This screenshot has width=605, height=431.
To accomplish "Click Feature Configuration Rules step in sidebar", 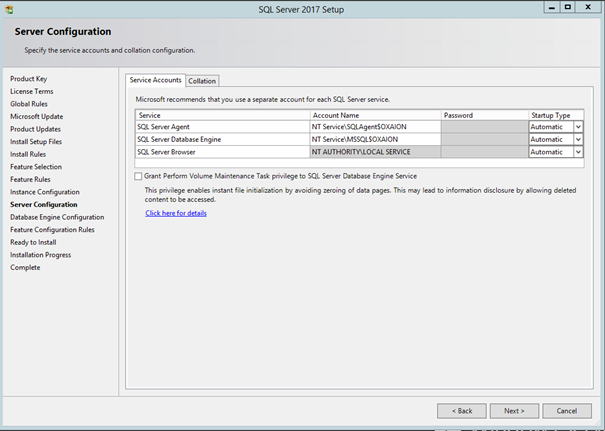I will point(52,230).
